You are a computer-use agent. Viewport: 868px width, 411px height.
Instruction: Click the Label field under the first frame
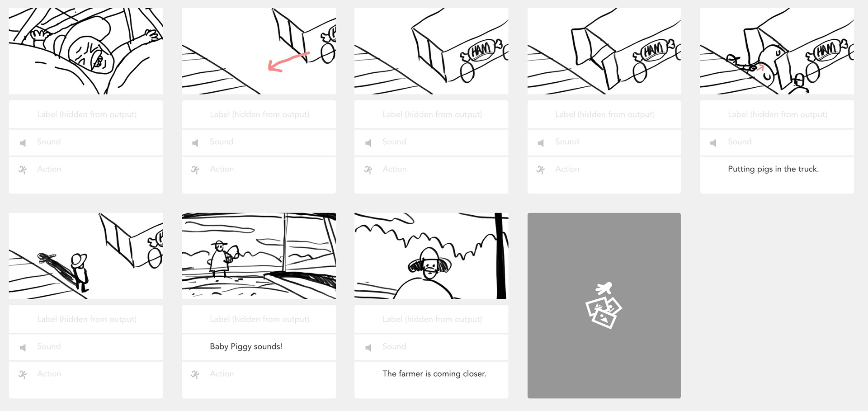click(86, 114)
